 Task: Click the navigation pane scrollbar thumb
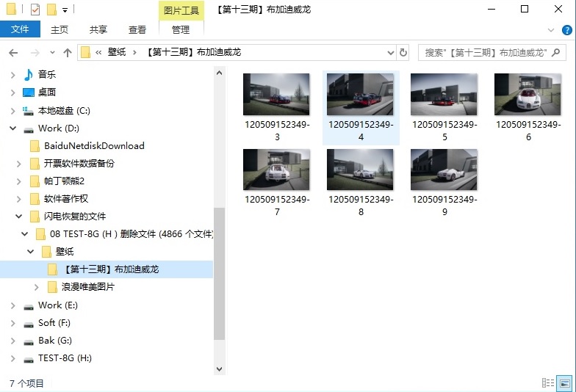[219, 273]
